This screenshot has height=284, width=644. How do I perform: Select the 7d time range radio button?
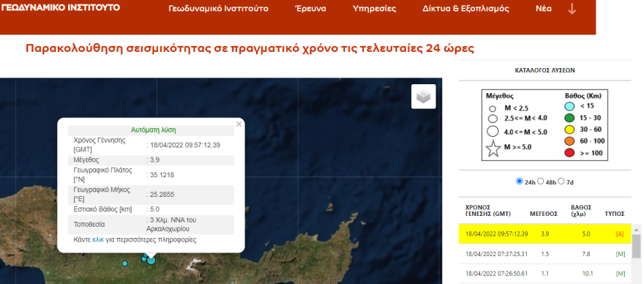pyautogui.click(x=561, y=182)
